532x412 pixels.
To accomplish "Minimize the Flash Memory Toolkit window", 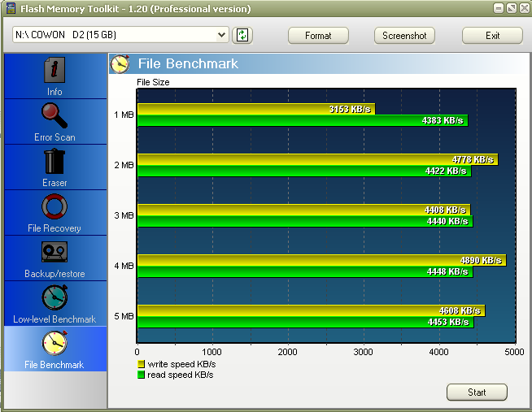I will coord(499,8).
